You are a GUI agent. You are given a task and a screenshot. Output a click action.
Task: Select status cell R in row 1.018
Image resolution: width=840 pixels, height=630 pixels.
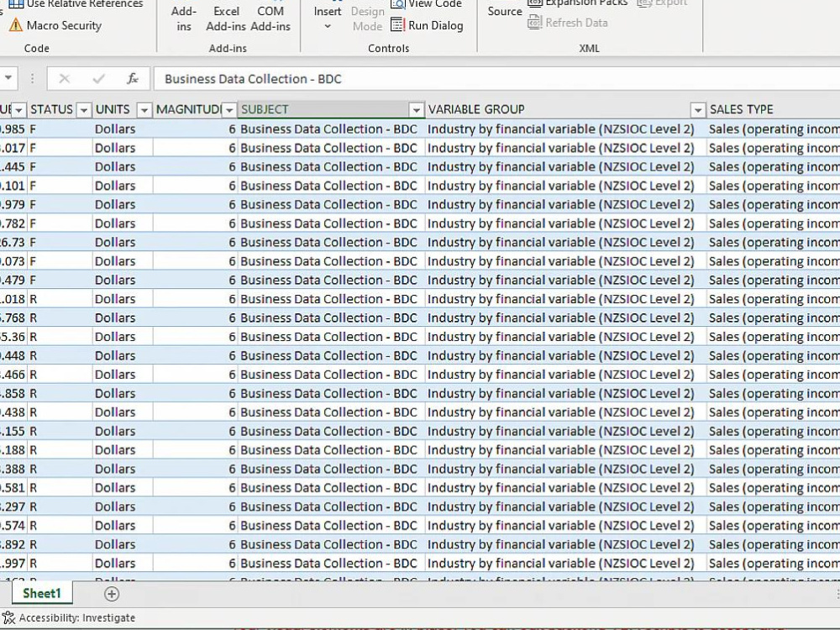60,299
